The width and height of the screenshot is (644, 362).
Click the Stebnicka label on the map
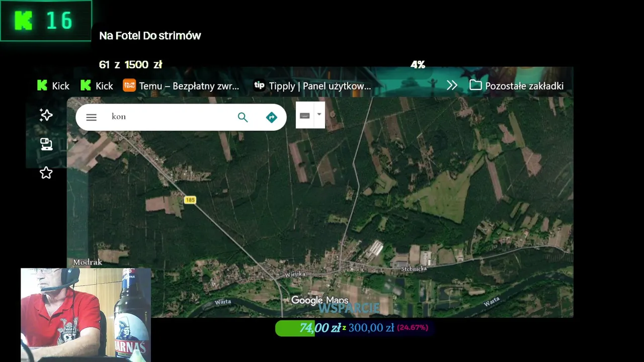pos(414,269)
